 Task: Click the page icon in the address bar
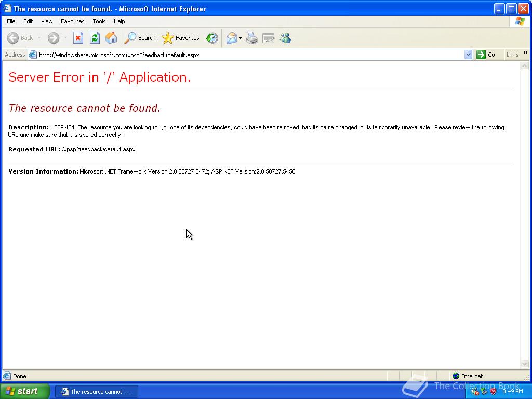pyautogui.click(x=33, y=55)
